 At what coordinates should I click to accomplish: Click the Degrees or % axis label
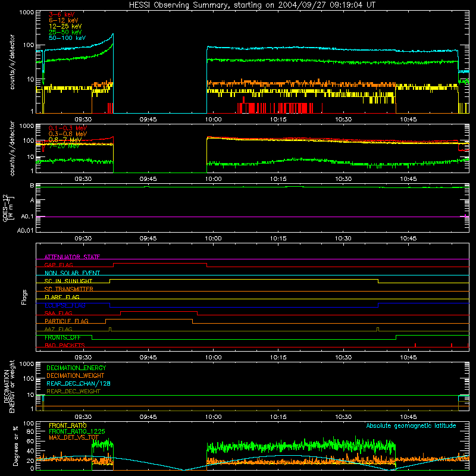(x=15, y=446)
